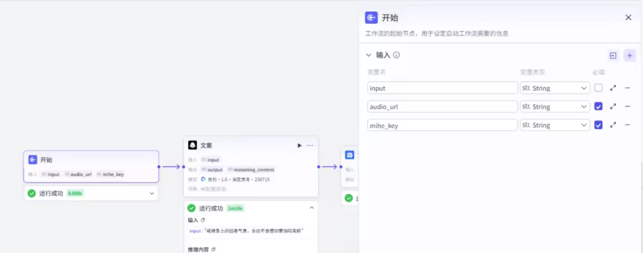The width and height of the screenshot is (644, 253).
Task: Collapse the 输入 section in side panel
Action: point(369,55)
